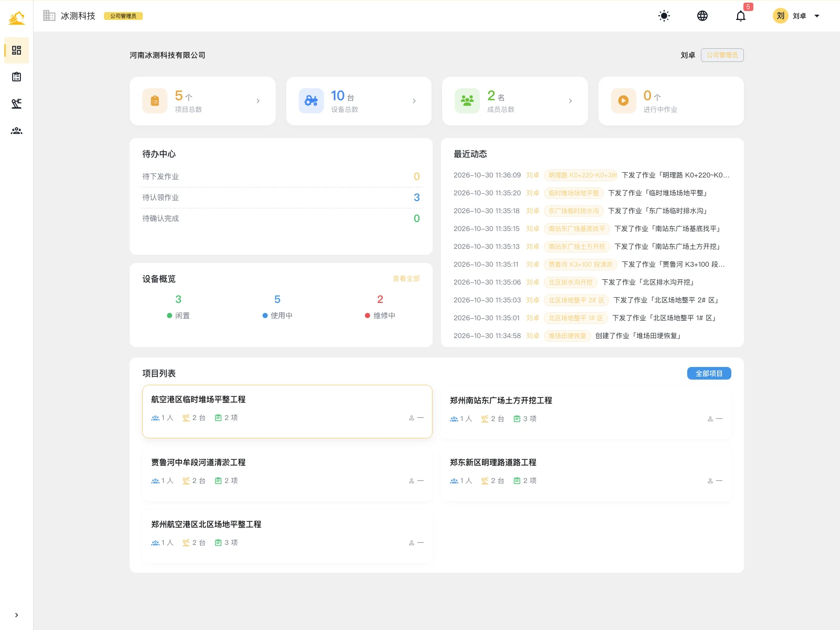Click the 全部项目 button
Image resolution: width=840 pixels, height=630 pixels.
tap(709, 373)
